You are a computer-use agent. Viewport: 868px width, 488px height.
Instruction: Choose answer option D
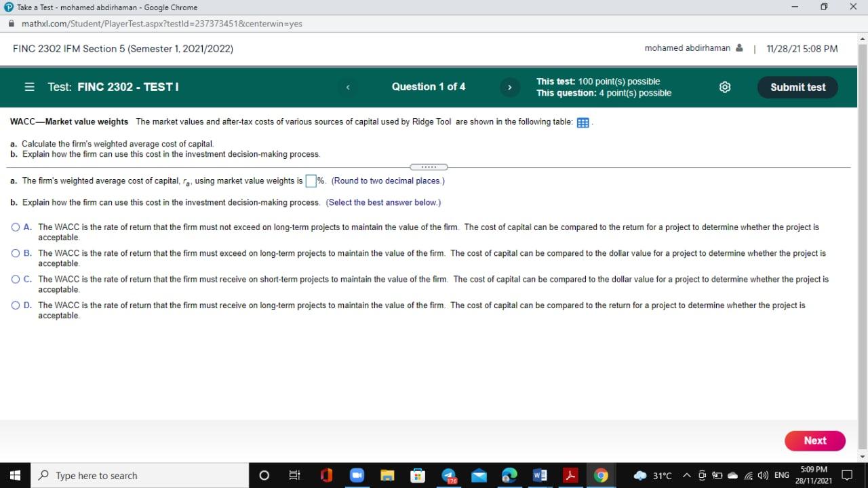pyautogui.click(x=15, y=305)
